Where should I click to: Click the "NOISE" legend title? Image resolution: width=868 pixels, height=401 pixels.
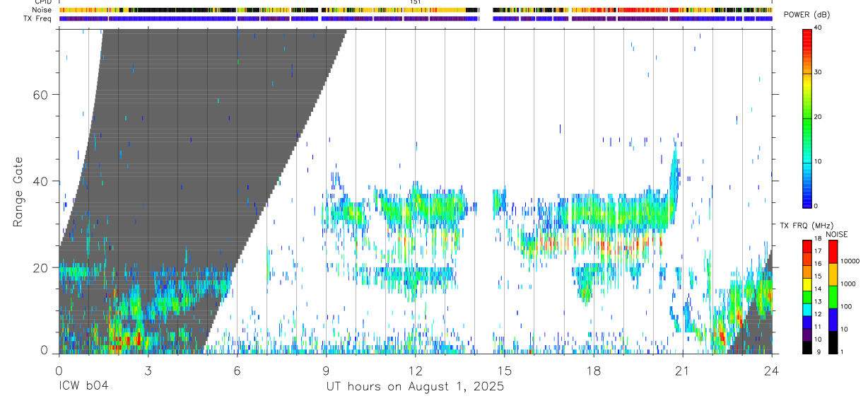pos(835,235)
